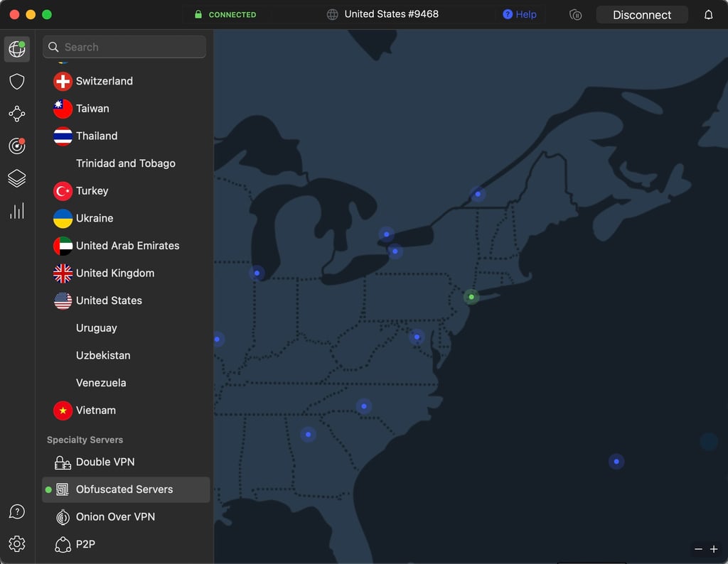The height and width of the screenshot is (564, 728).
Task: Click the United States flag icon
Action: point(63,300)
